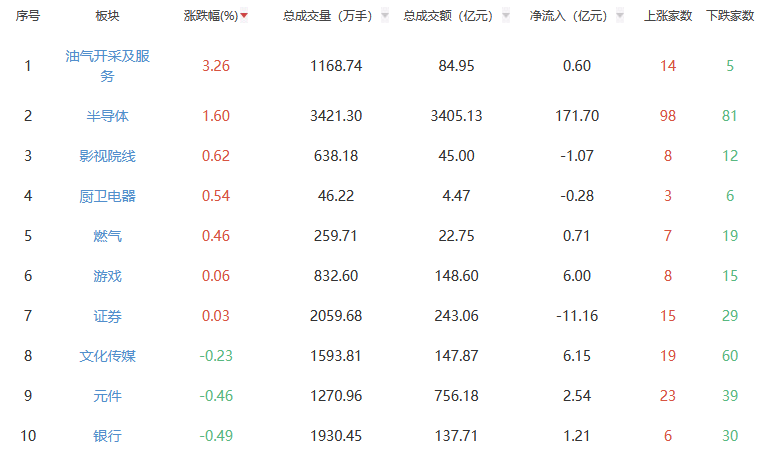Click the 板块 column header
764x449 pixels.
click(x=107, y=16)
